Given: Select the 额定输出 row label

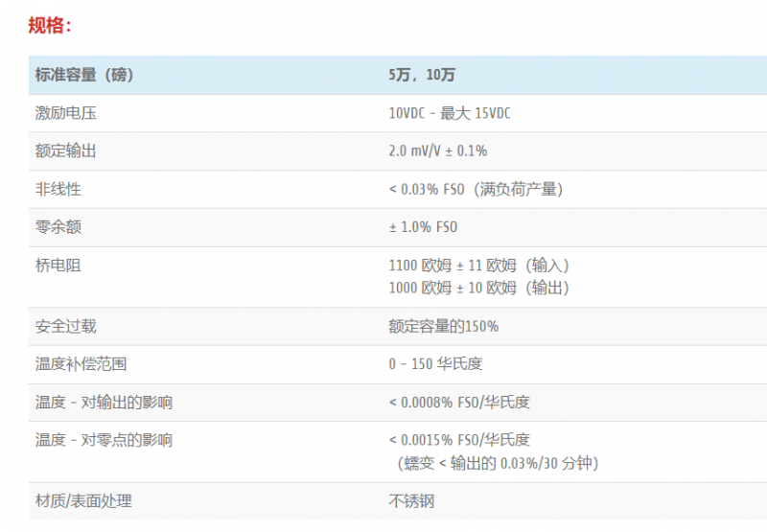Looking at the screenshot, I should click(66, 151).
